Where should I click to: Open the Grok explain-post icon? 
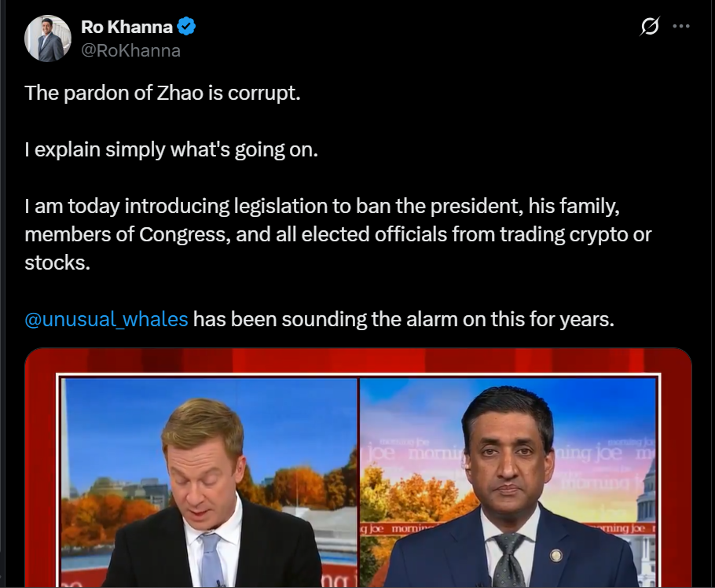(x=649, y=27)
